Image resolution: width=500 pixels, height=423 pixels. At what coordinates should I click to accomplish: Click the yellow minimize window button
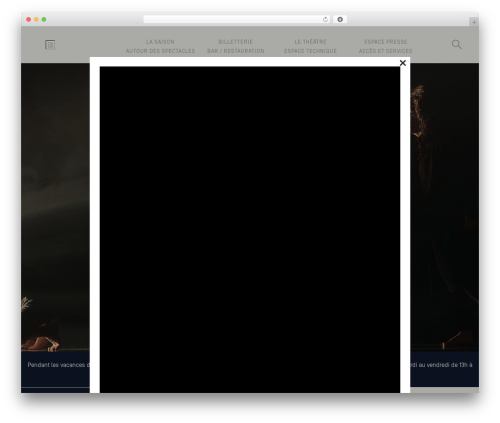[x=36, y=20]
